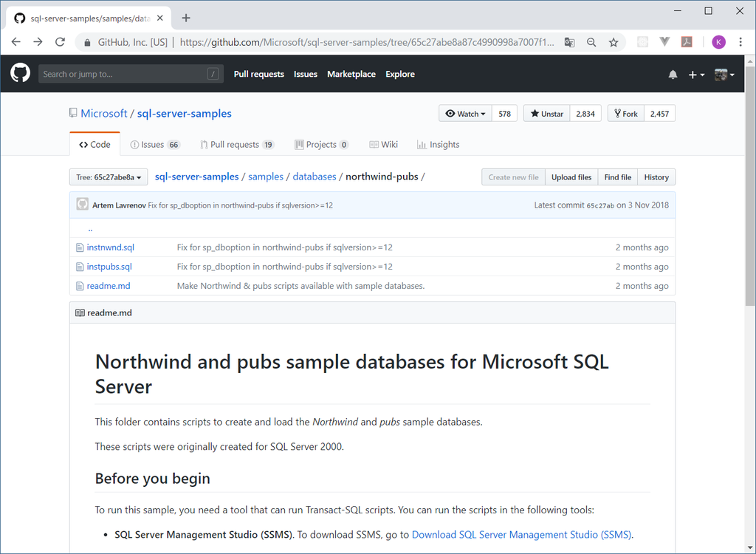Go to samples breadcrumb folder
The width and height of the screenshot is (756, 554).
(x=266, y=177)
